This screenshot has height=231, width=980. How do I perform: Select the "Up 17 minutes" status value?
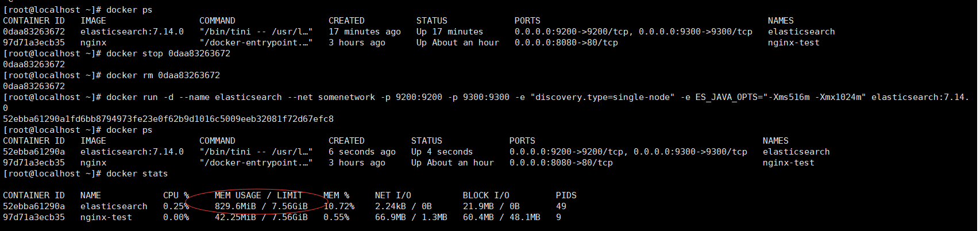click(x=450, y=32)
